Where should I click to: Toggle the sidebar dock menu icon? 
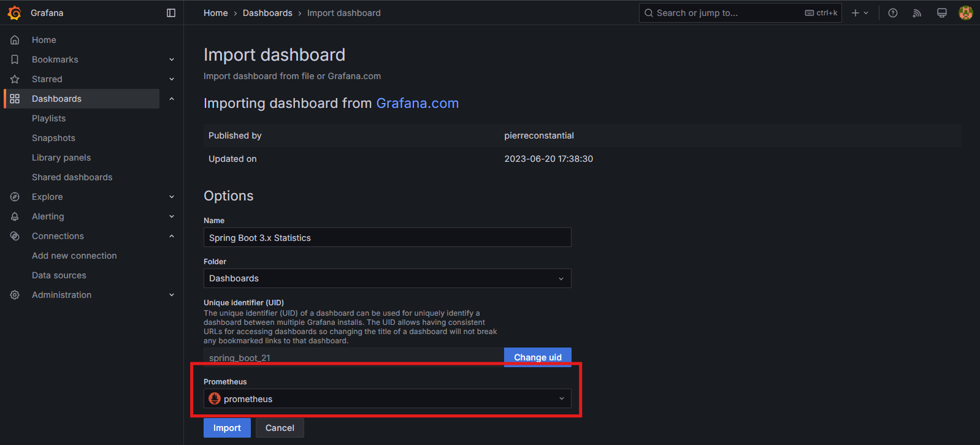(171, 13)
